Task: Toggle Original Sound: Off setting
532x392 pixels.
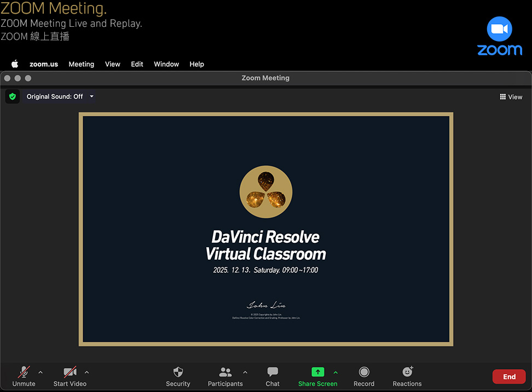Action: coord(55,96)
